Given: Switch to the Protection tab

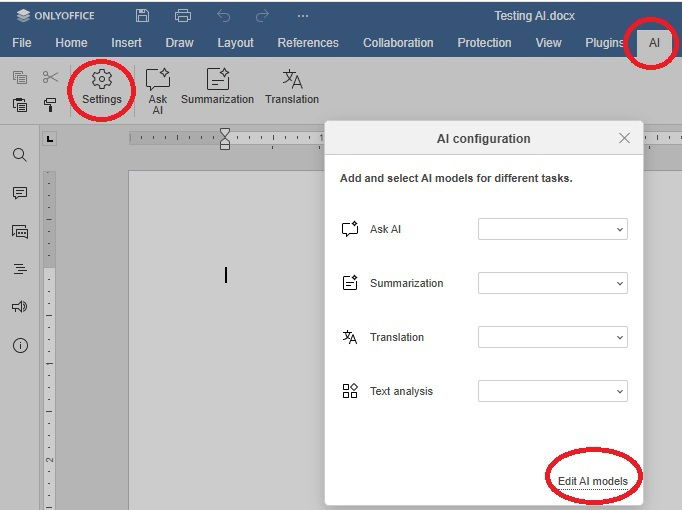Looking at the screenshot, I should 484,43.
